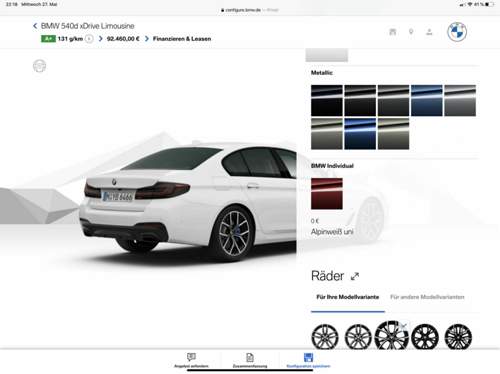Click the location pin icon
The height and width of the screenshot is (374, 500).
coord(411,32)
